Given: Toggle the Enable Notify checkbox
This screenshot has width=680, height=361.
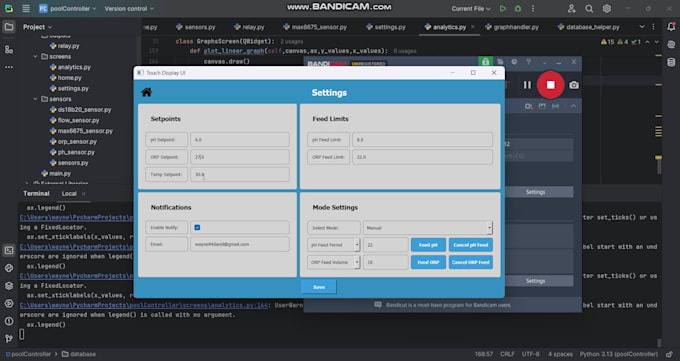Looking at the screenshot, I should (x=197, y=227).
